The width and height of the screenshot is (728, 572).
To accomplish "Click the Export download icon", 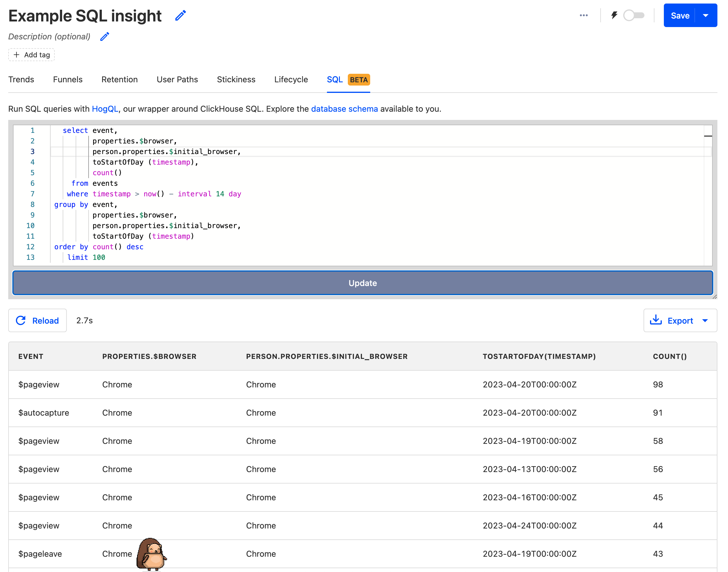I will (656, 320).
